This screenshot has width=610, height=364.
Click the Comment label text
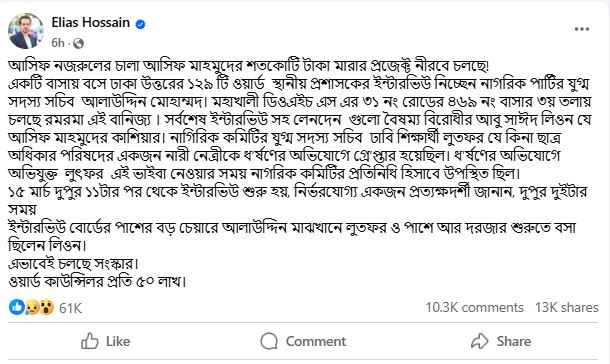[x=316, y=341]
